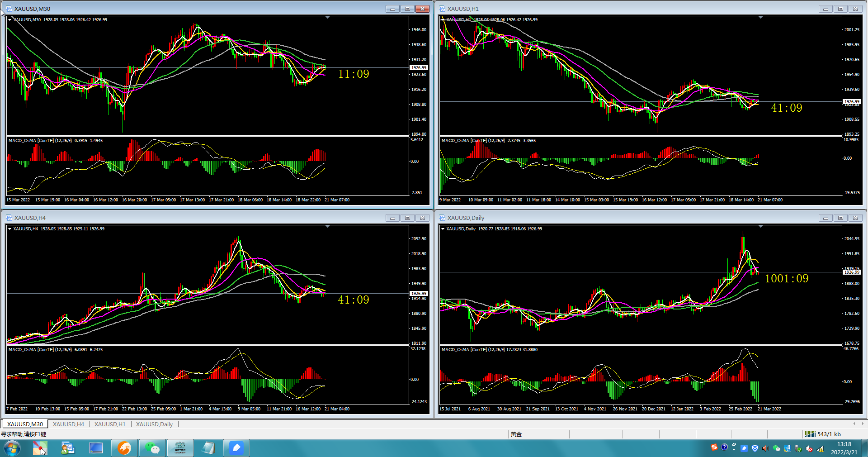
Task: Click the blue pen app taskbar icon
Action: (236, 448)
